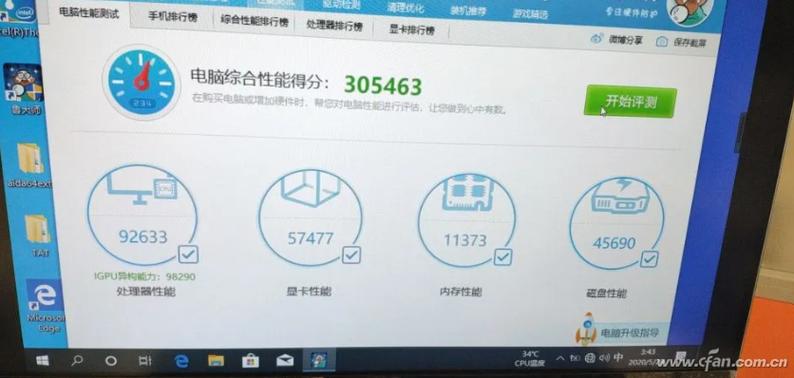The width and height of the screenshot is (794, 378).
Task: Click the disk score 45690
Action: pos(614,243)
